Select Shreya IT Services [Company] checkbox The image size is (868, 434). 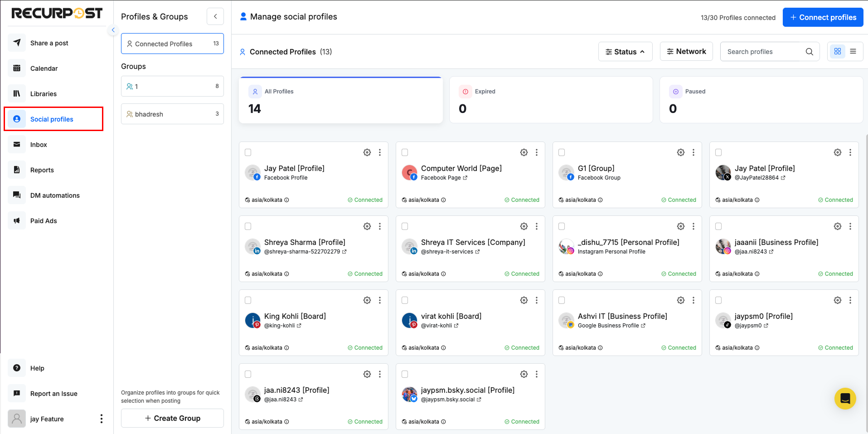[405, 226]
